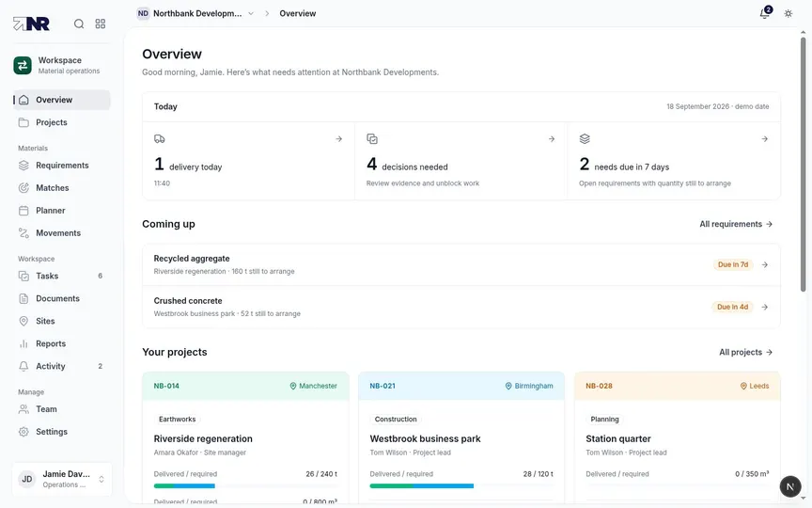Open All projects link

pos(745,352)
